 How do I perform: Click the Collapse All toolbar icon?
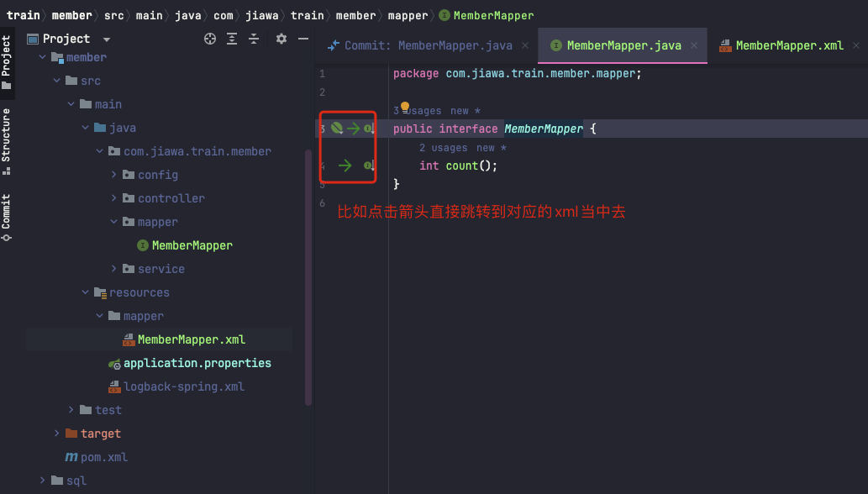254,39
